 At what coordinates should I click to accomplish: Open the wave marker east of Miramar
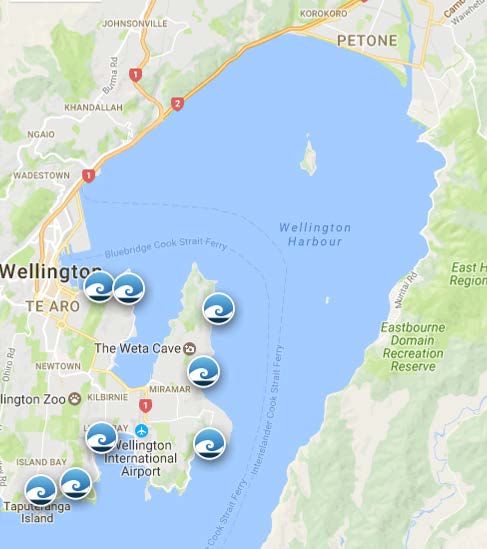coord(203,371)
